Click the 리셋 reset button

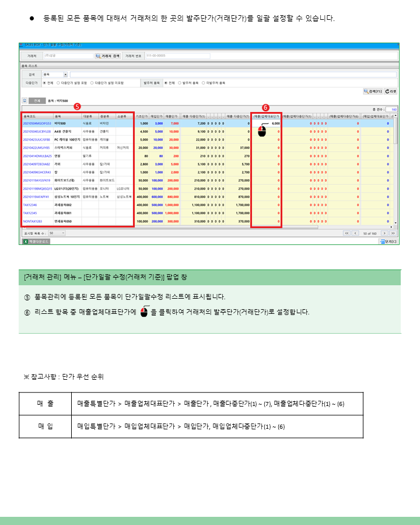pyautogui.click(x=390, y=91)
